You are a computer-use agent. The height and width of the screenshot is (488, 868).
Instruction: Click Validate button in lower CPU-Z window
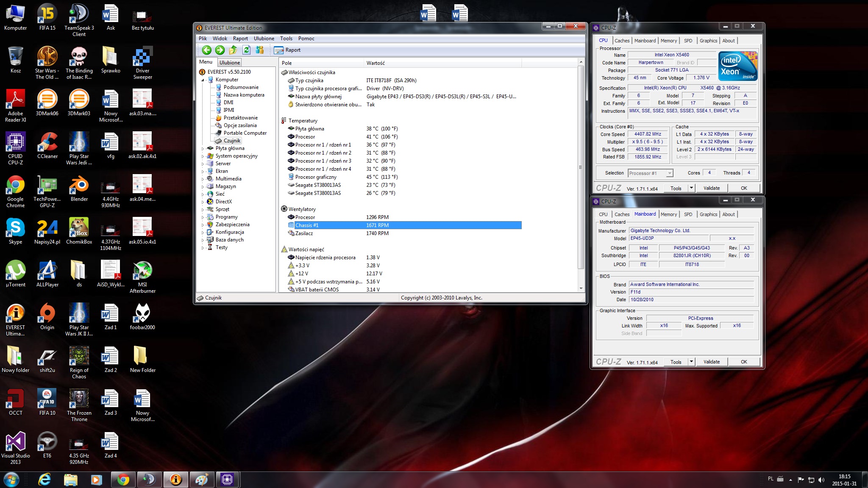[x=711, y=362]
